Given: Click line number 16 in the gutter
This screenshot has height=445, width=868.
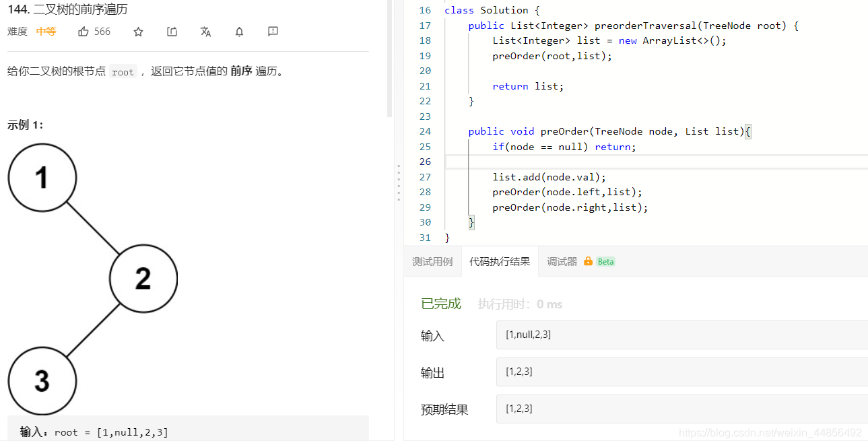Looking at the screenshot, I should 424,10.
